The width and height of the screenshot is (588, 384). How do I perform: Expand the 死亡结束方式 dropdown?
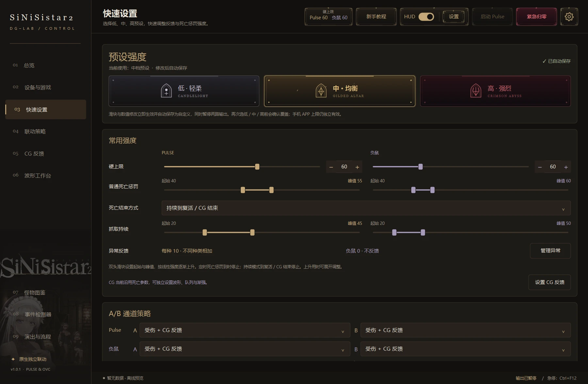[366, 208]
